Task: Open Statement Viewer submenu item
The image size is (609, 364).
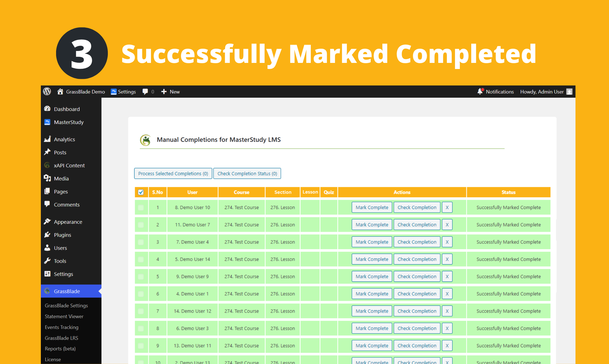Action: 64,316
